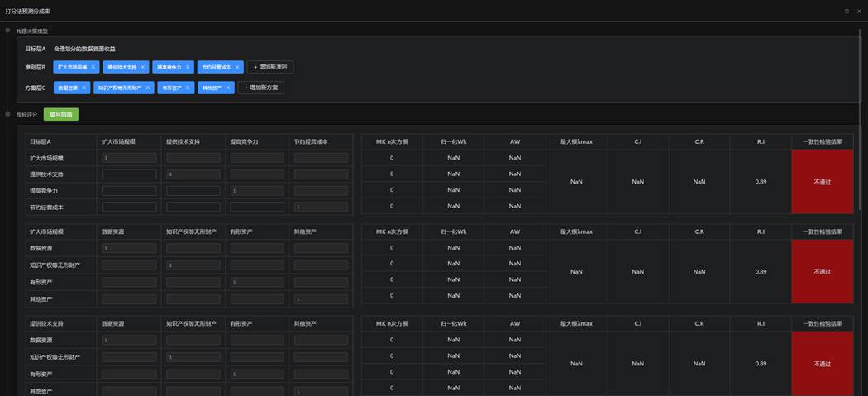
Task: Click the first red 不通过 consistency result cell
Action: click(822, 182)
